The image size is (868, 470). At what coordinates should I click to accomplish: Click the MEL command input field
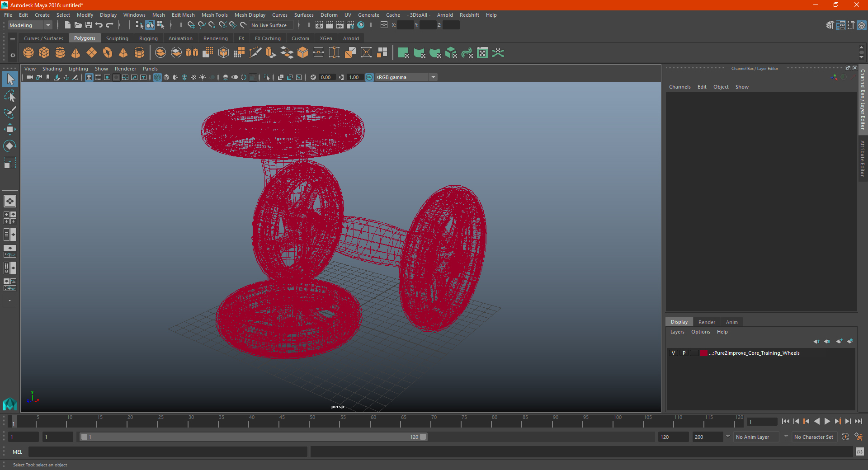(x=168, y=452)
